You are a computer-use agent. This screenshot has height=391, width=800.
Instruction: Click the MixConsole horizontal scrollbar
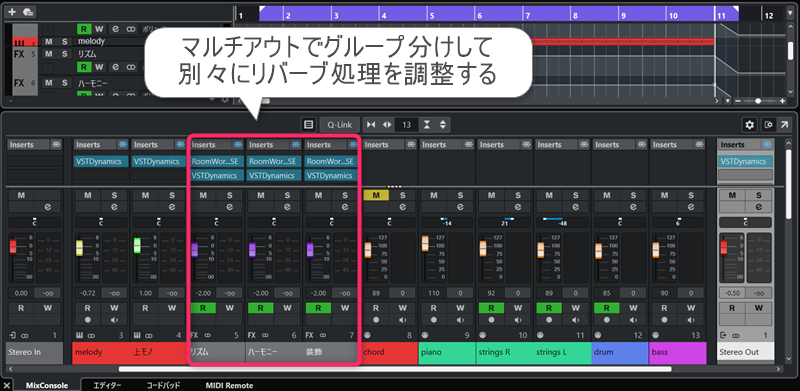click(x=395, y=369)
